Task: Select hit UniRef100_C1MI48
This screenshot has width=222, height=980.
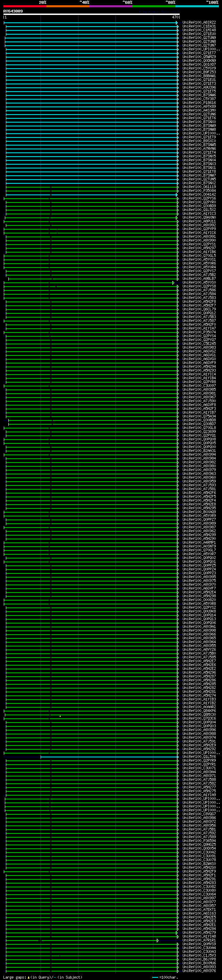Action: [x=199, y=30]
